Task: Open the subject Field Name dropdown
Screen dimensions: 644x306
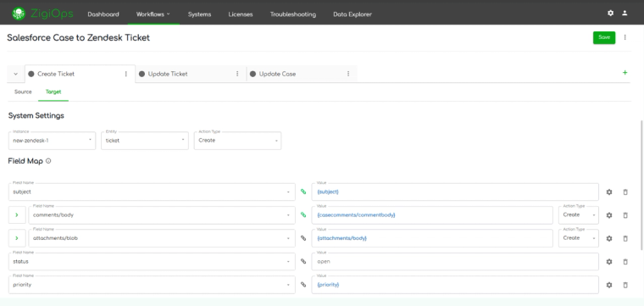Action: pos(152,192)
